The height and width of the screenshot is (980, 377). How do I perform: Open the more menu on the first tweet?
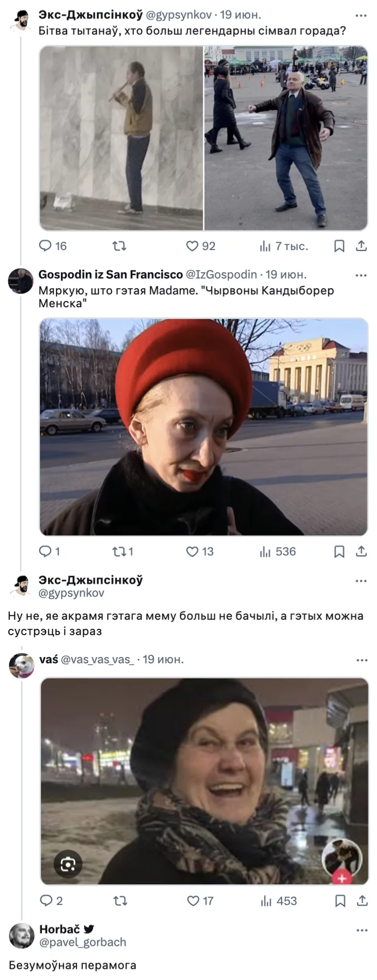pyautogui.click(x=361, y=16)
